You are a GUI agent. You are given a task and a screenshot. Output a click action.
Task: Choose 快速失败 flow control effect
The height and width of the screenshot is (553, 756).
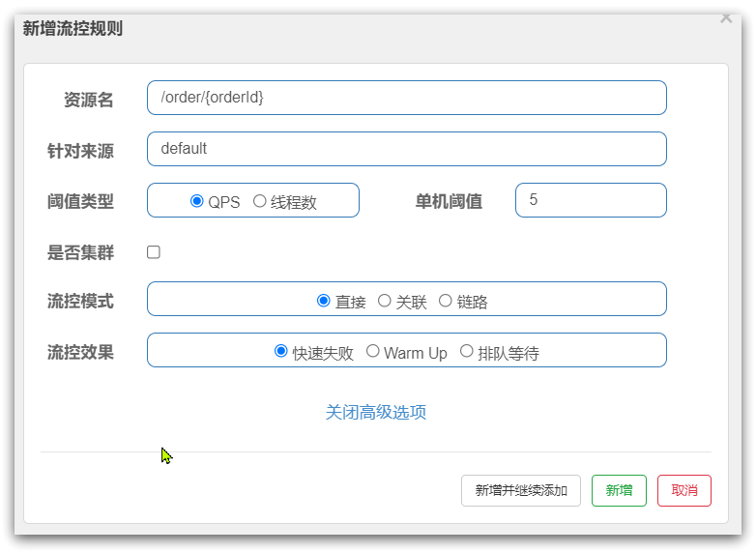281,351
